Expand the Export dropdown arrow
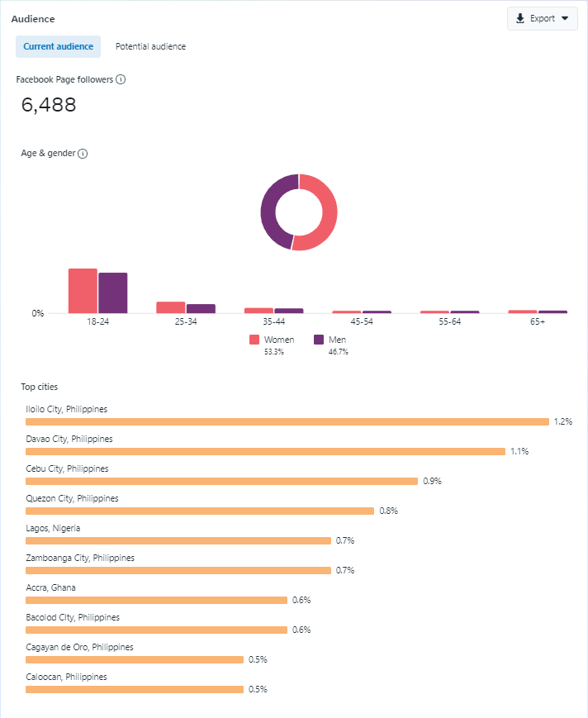Image resolution: width=588 pixels, height=718 pixels. pos(565,19)
